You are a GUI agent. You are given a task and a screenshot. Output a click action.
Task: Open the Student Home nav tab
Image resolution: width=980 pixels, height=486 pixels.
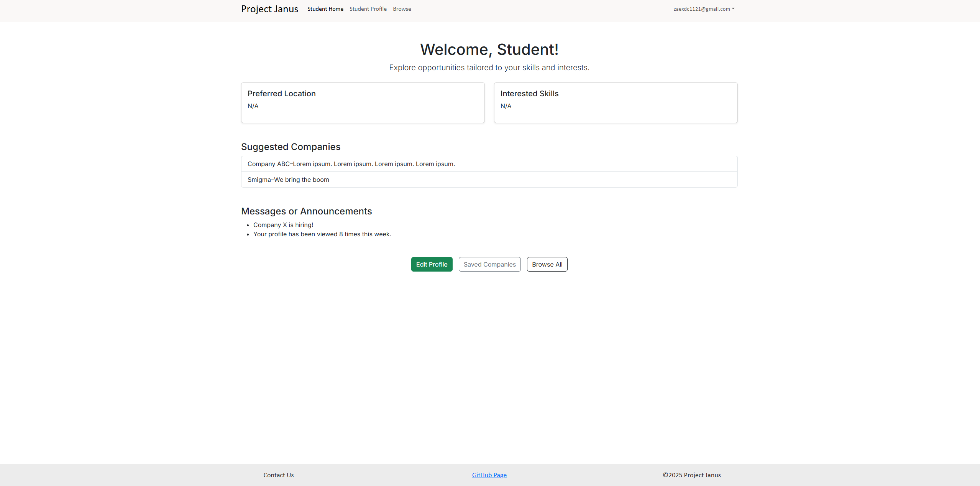pos(325,9)
